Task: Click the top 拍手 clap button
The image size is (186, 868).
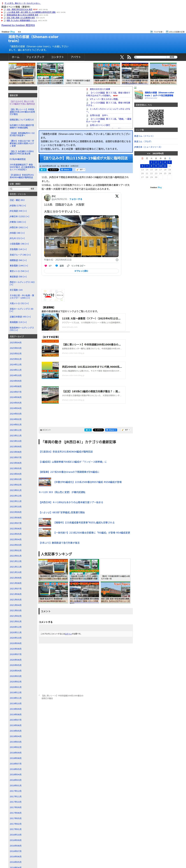Action: pos(80,170)
